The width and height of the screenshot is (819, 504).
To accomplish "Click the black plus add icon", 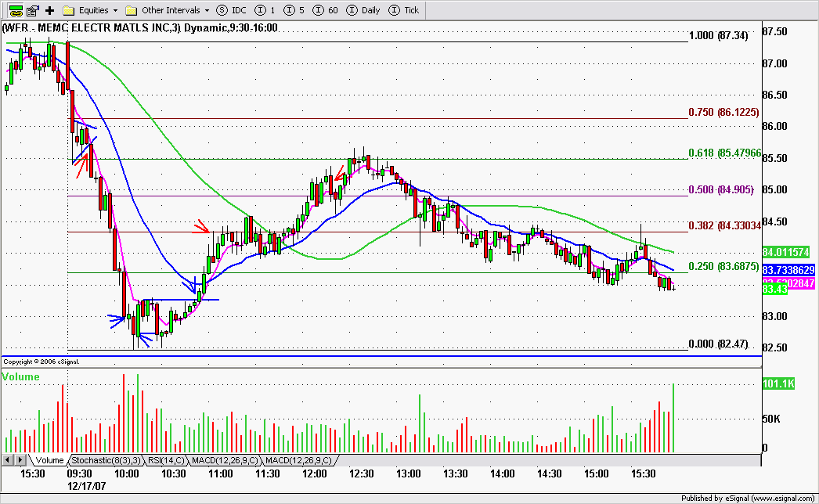I will tap(49, 10).
